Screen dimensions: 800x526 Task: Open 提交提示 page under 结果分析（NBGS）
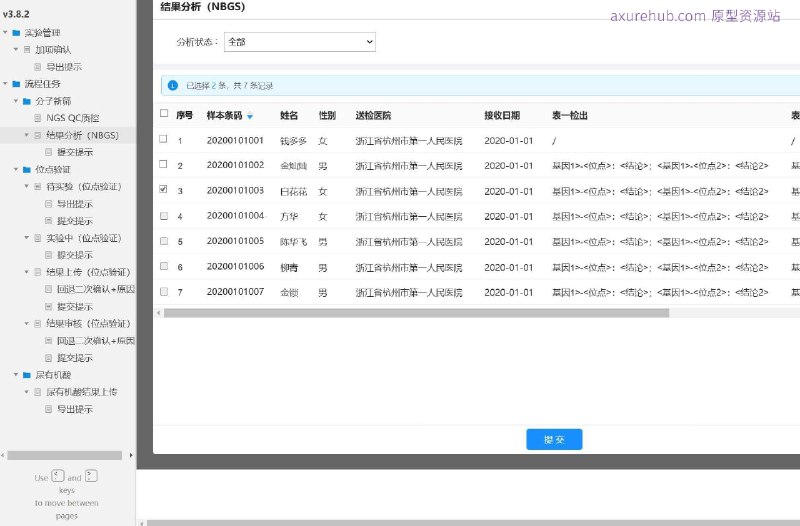(x=74, y=152)
